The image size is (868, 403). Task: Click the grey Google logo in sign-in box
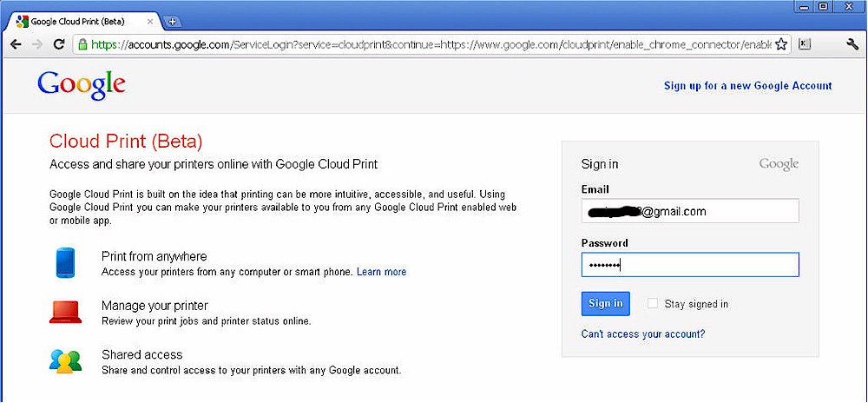(779, 164)
